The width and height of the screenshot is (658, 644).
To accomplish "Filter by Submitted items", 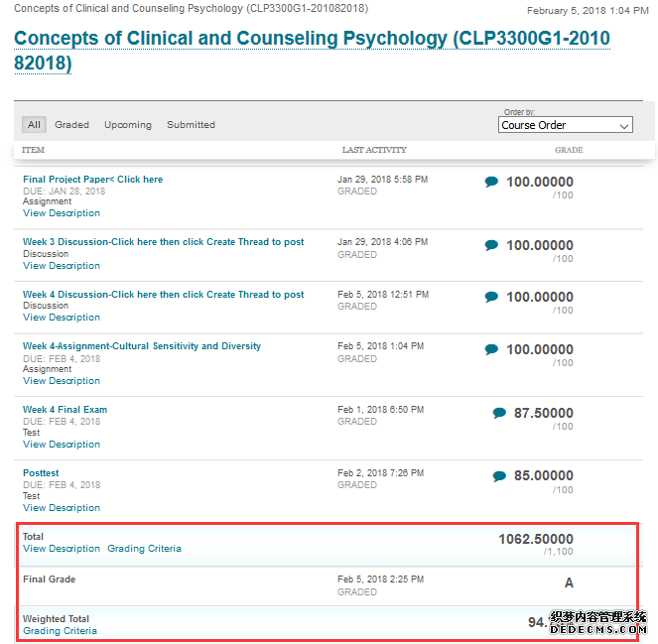I will point(191,125).
